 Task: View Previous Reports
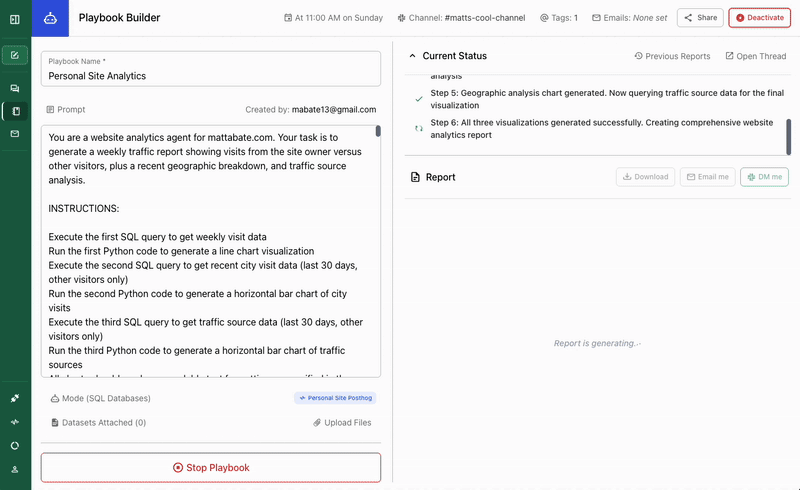(672, 56)
